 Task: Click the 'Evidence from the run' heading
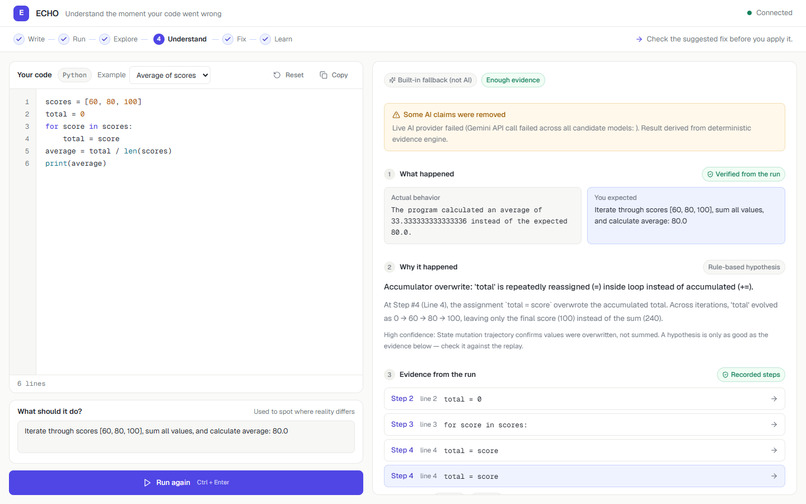tap(437, 375)
